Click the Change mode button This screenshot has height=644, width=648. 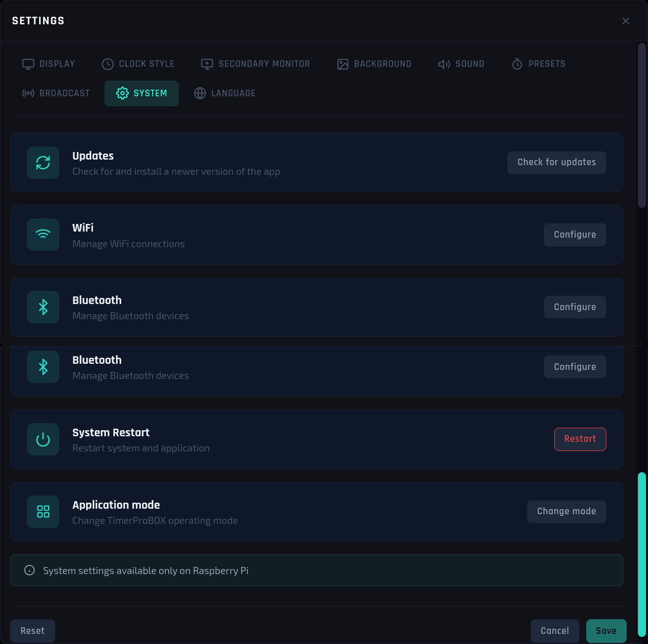point(566,511)
